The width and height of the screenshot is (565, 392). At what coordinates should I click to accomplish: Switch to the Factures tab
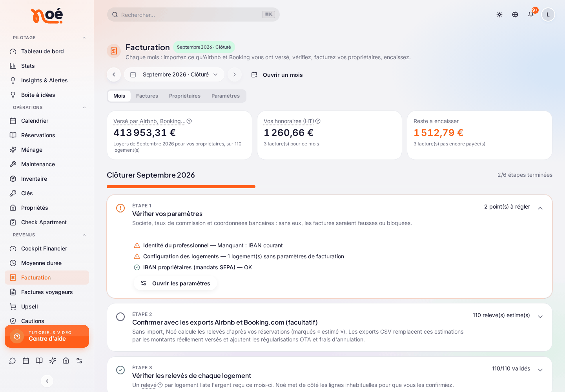click(147, 96)
